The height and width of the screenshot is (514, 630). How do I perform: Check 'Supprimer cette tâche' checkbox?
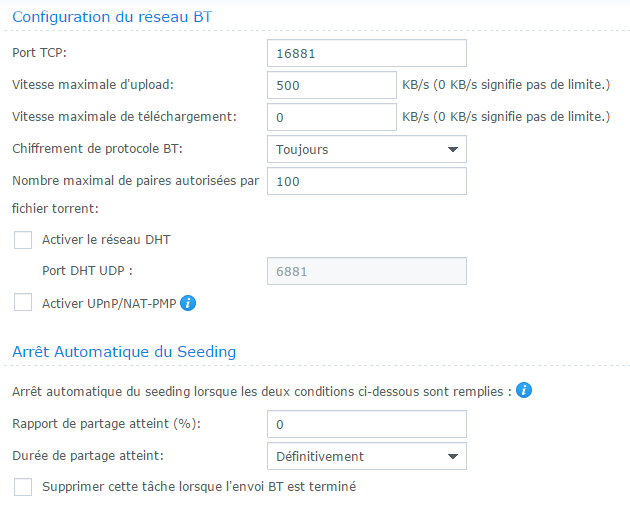click(23, 487)
